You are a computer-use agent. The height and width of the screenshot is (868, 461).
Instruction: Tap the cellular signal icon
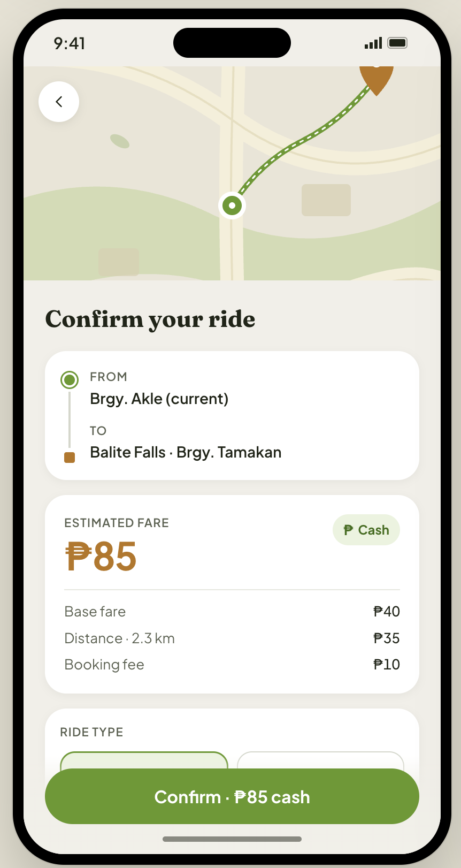373,43
